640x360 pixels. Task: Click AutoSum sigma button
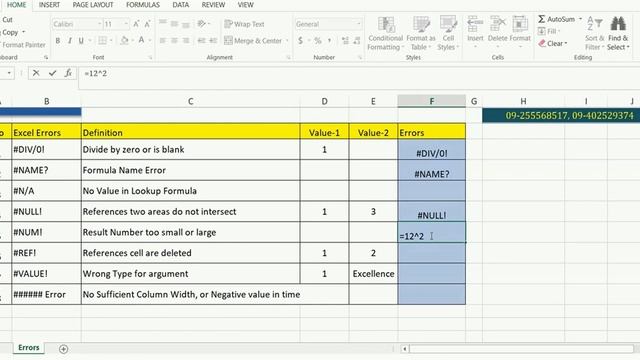pos(556,19)
